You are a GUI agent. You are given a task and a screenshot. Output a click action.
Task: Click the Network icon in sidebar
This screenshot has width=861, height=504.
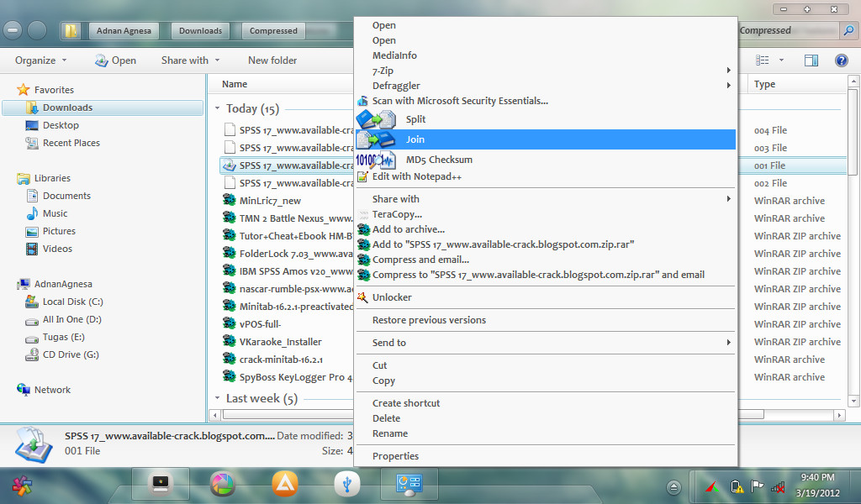point(24,390)
